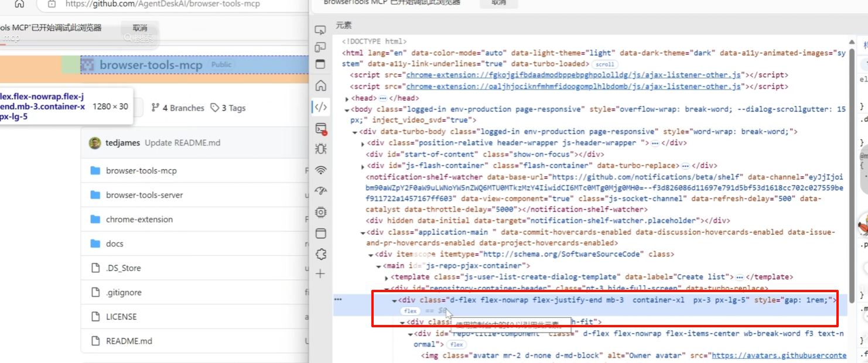Open browser-tools-server folder
Screen dimensions: 868x363
[x=145, y=195]
